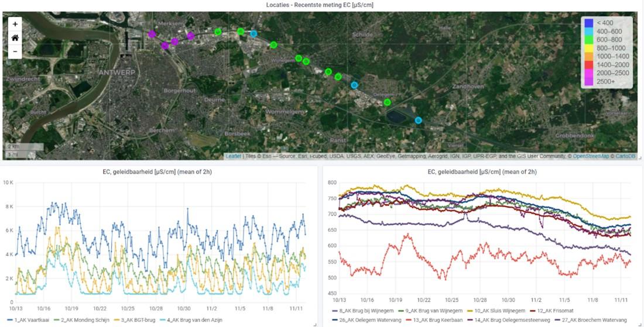The width and height of the screenshot is (644, 327).
Task: Click the Borgerhout label on the map
Action: 179,91
